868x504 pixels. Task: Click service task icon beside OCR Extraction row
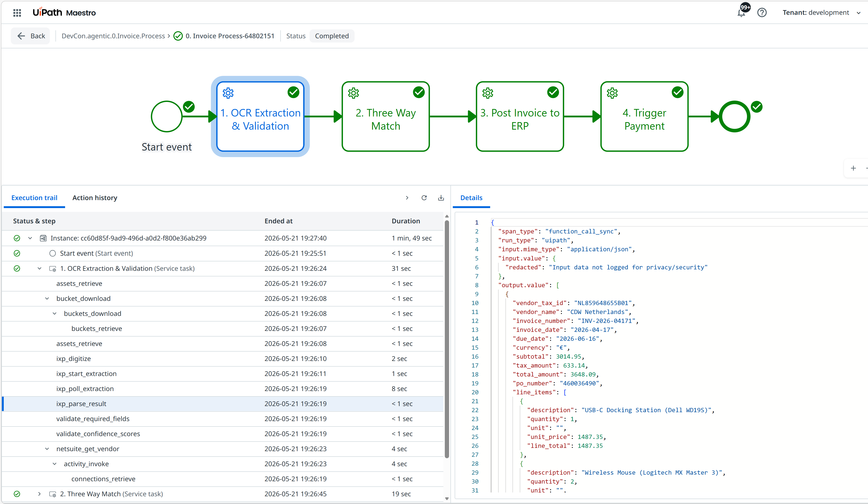tap(53, 268)
